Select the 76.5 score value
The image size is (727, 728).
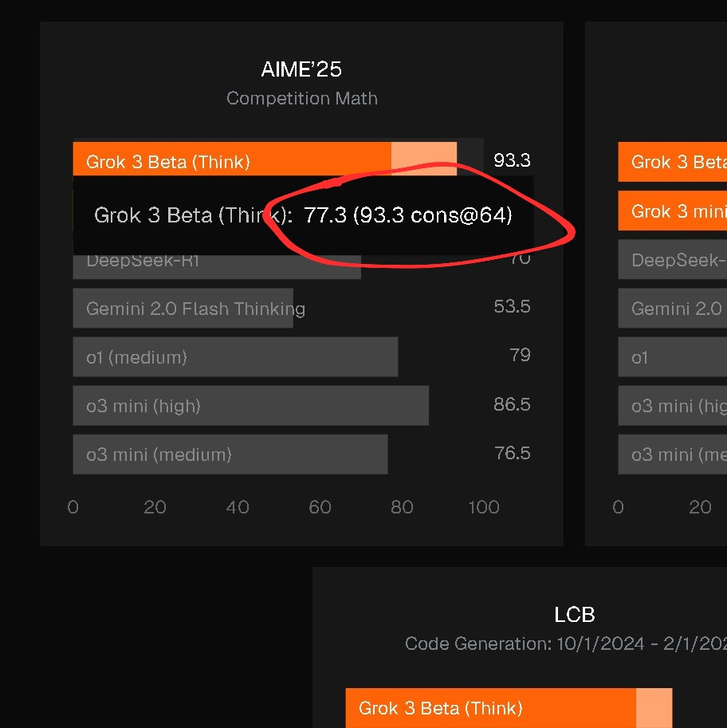coord(512,453)
